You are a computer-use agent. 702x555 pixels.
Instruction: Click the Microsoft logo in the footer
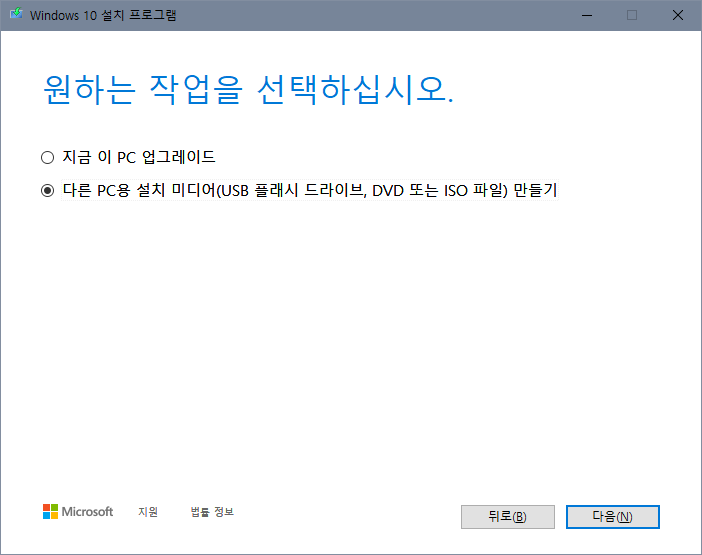78,512
